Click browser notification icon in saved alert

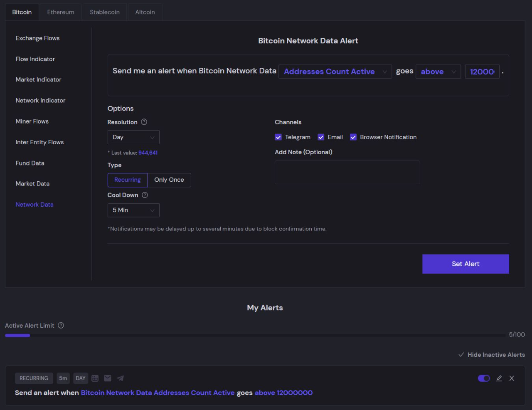[x=95, y=378]
